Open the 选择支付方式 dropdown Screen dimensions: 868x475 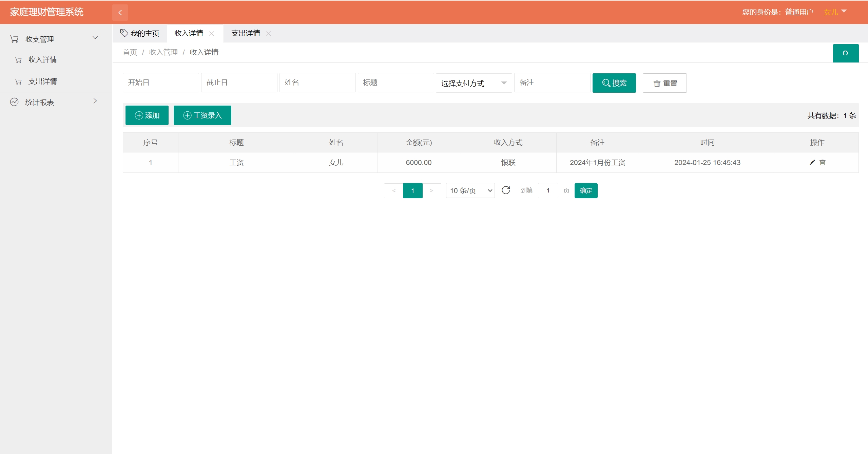pyautogui.click(x=474, y=83)
